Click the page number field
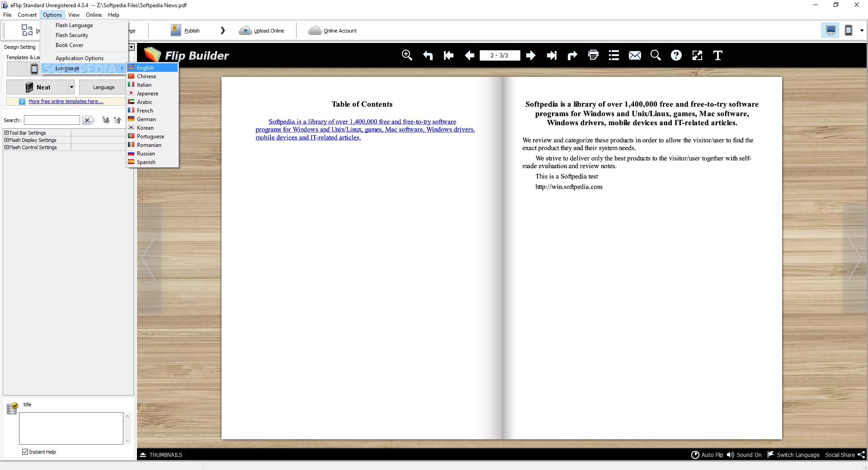Image resolution: width=868 pixels, height=470 pixels. click(x=500, y=55)
